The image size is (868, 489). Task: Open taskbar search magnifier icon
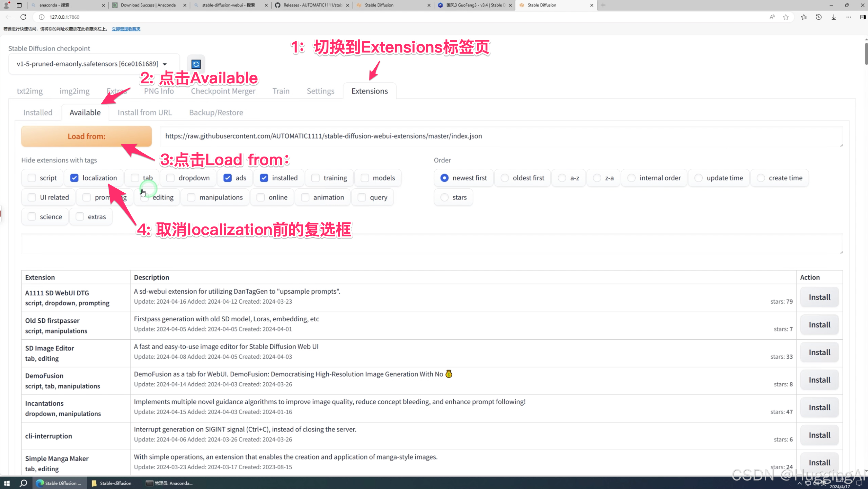tap(23, 483)
